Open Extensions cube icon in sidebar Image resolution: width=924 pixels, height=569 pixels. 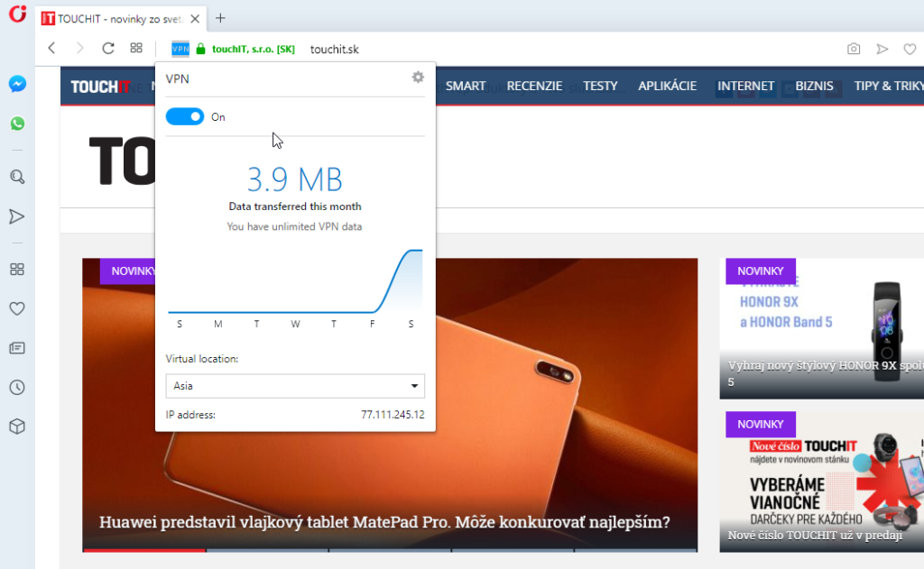(x=17, y=427)
